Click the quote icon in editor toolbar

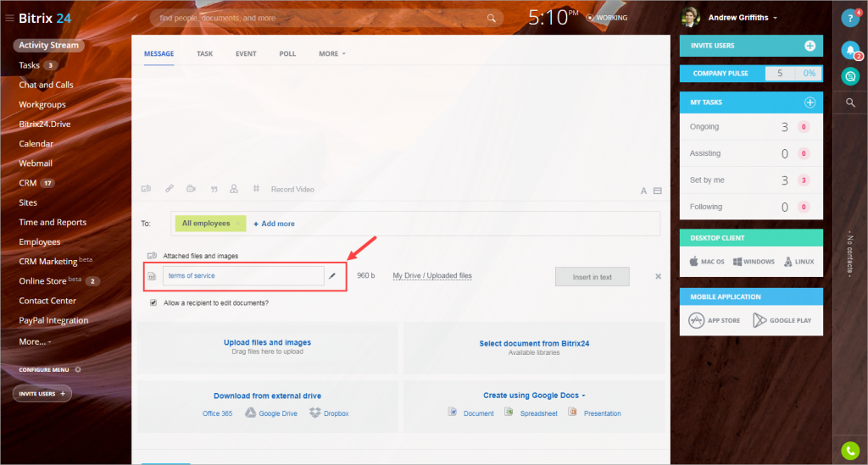click(214, 189)
